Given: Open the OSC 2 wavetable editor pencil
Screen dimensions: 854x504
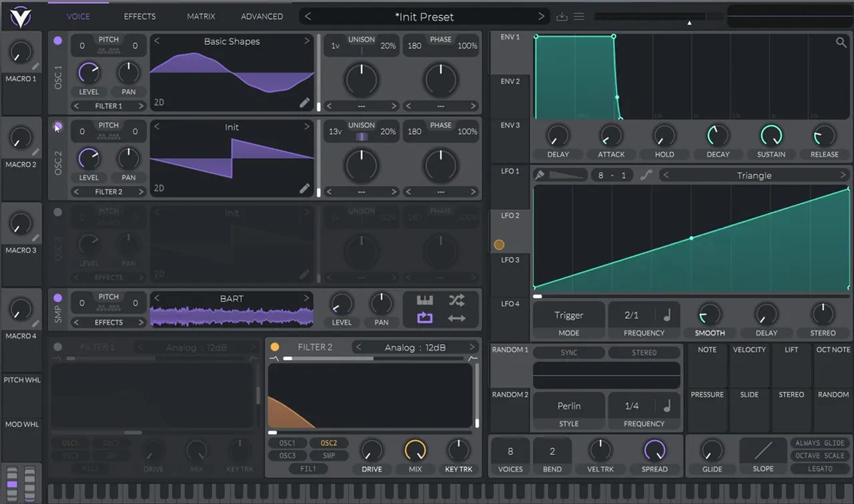Looking at the screenshot, I should (x=305, y=189).
